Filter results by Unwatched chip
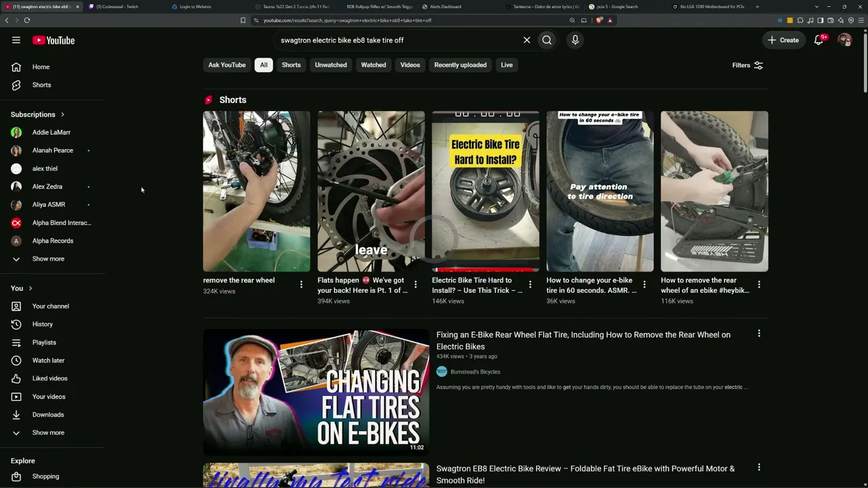The height and width of the screenshot is (488, 868). [x=331, y=65]
